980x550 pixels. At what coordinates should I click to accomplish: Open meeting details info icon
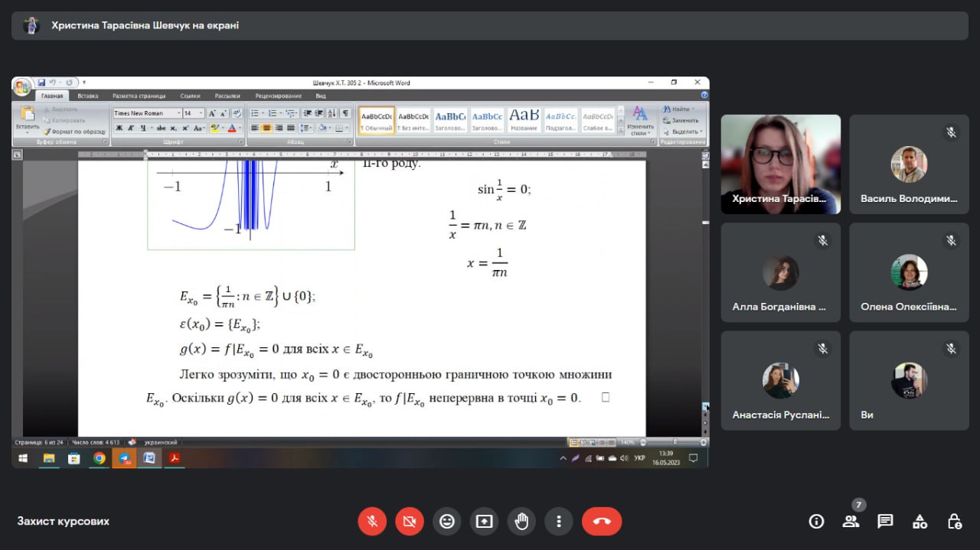pyautogui.click(x=816, y=522)
